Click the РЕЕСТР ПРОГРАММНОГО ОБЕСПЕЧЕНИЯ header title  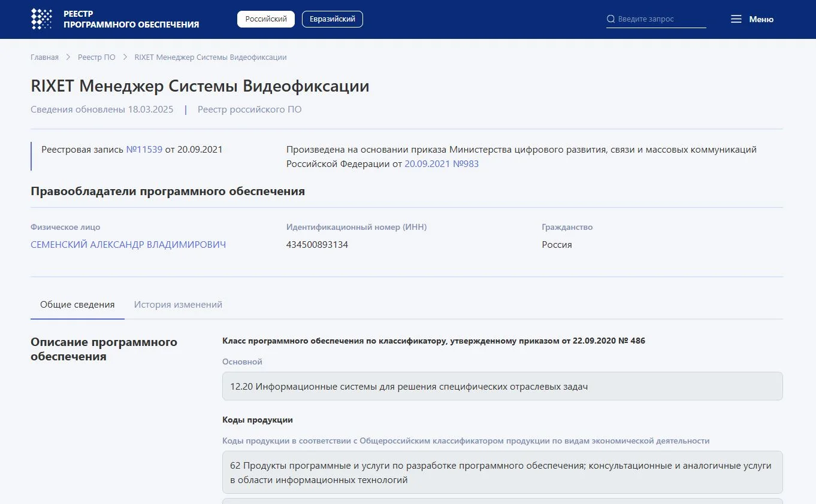[131, 19]
